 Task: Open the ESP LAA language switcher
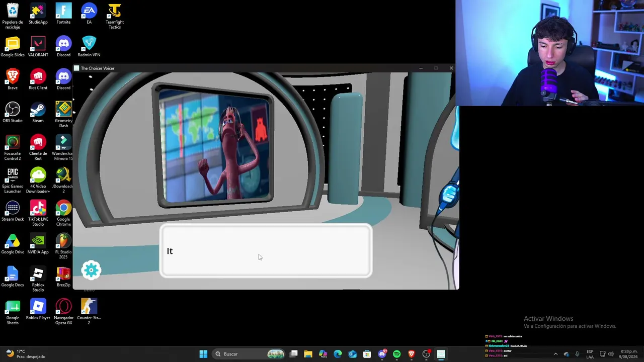[590, 354]
